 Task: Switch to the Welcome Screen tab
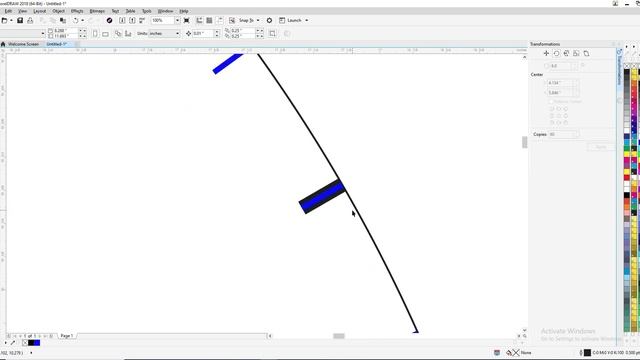point(23,44)
